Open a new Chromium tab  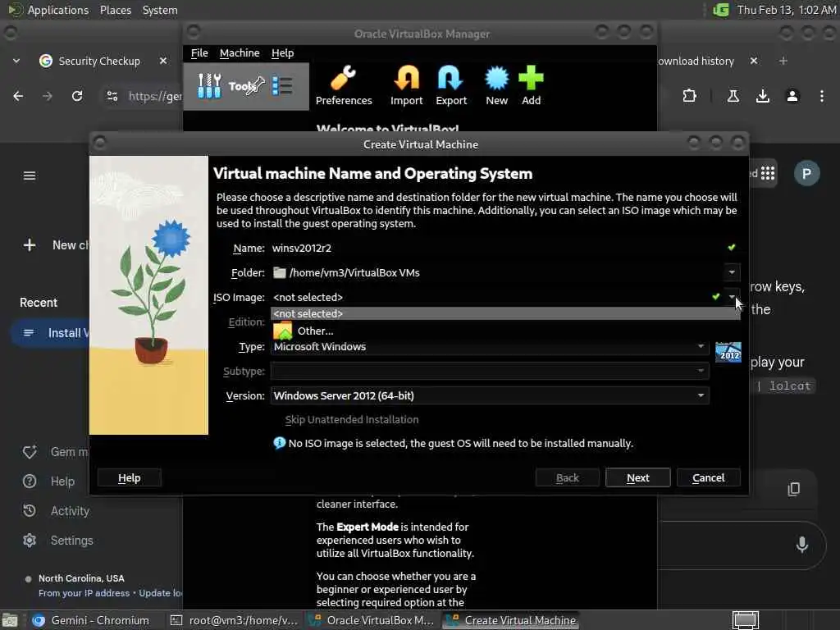pyautogui.click(x=783, y=61)
